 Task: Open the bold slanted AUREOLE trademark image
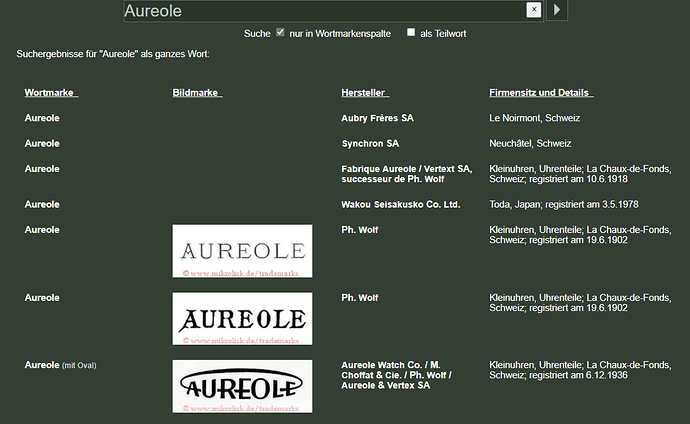[242, 319]
